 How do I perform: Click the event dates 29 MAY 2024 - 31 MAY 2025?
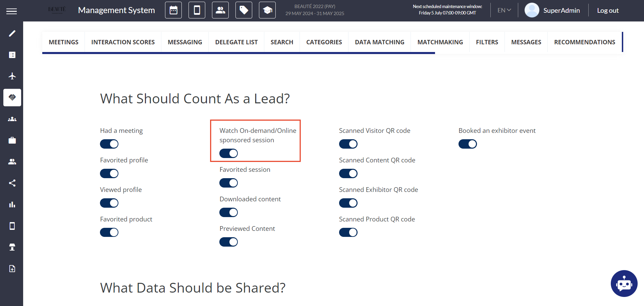pos(315,13)
